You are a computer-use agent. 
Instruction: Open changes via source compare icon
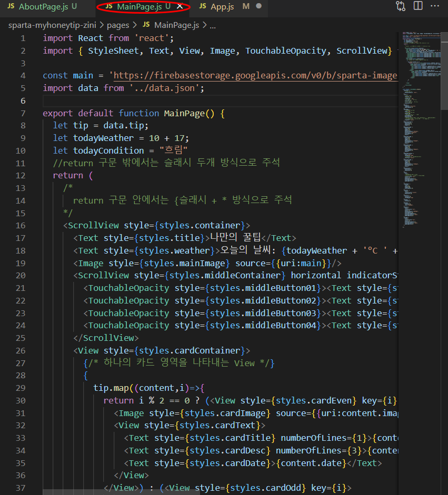point(401,6)
